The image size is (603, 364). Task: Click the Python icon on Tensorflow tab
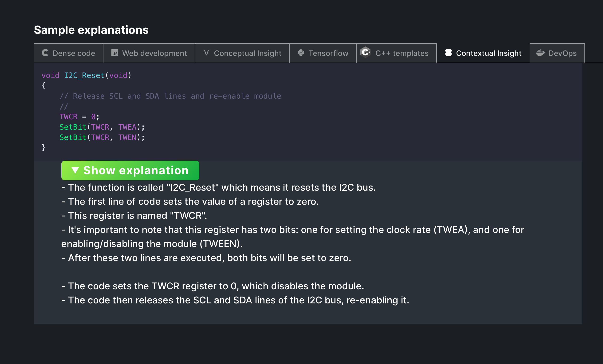301,53
